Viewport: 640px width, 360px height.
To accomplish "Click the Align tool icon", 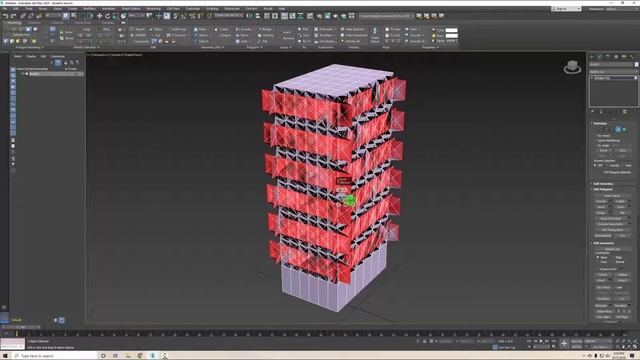I will pos(258,16).
